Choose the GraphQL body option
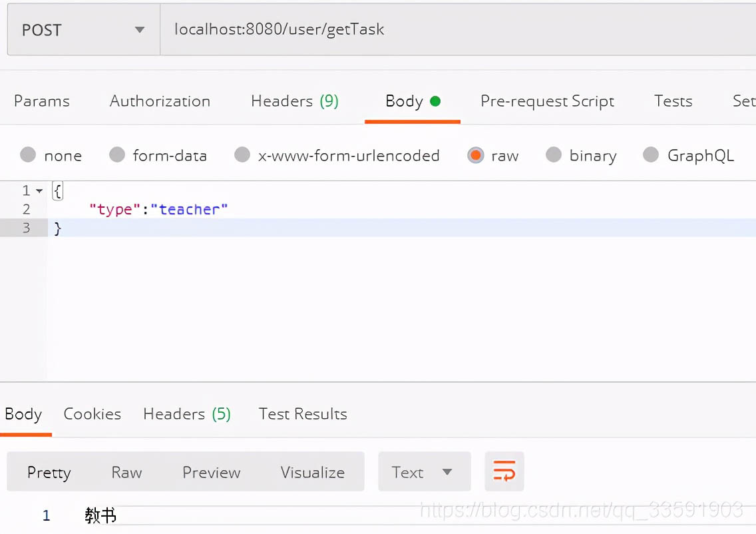This screenshot has width=756, height=534. coord(651,155)
